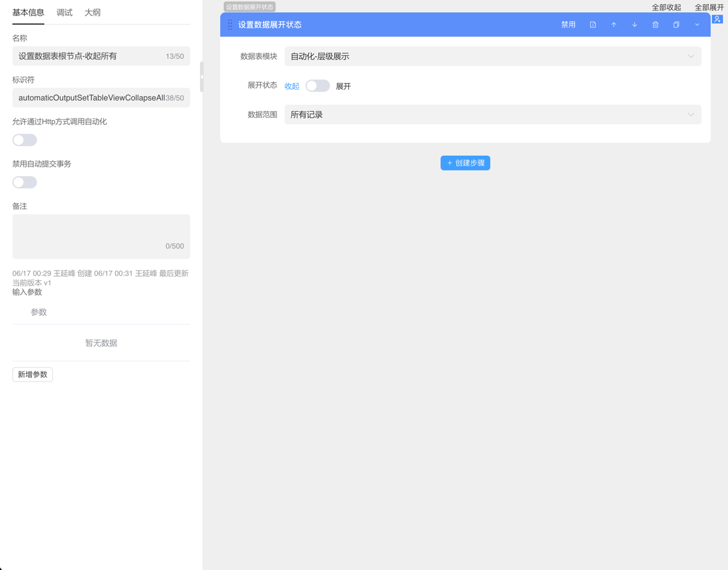
Task: Delete the step with trash icon
Action: [655, 25]
